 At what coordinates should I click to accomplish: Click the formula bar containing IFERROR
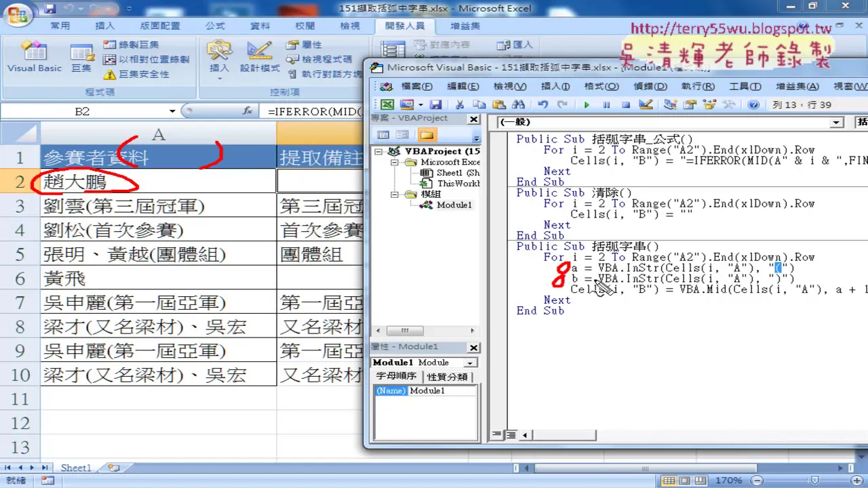315,111
